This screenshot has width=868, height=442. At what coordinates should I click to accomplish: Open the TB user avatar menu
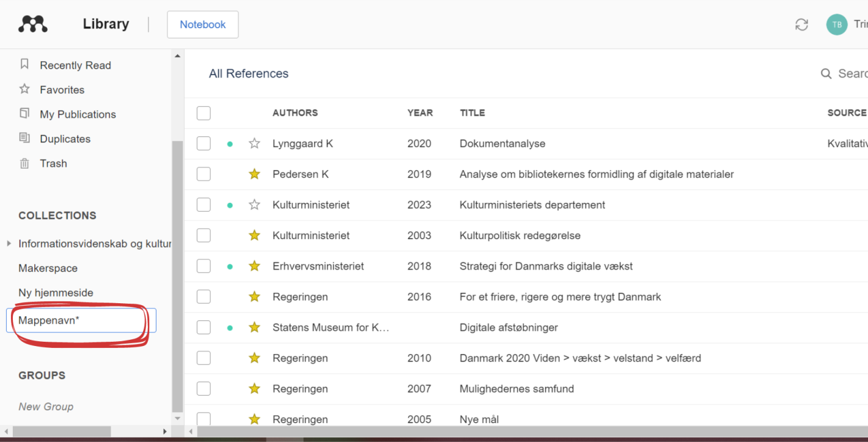[x=837, y=24]
